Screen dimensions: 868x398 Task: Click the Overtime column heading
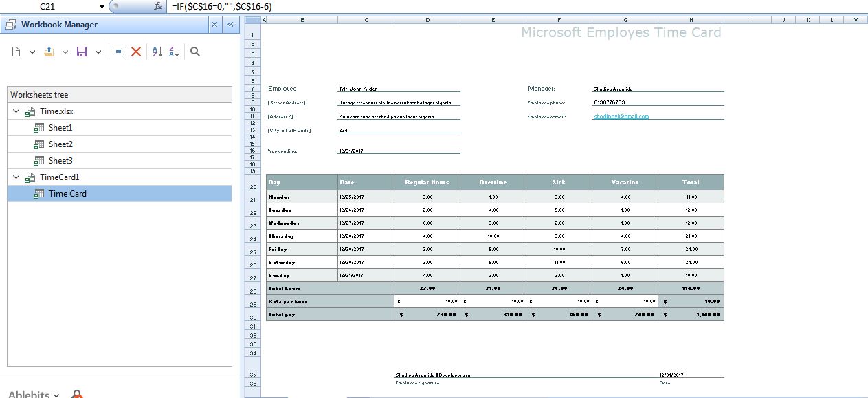pos(493,182)
